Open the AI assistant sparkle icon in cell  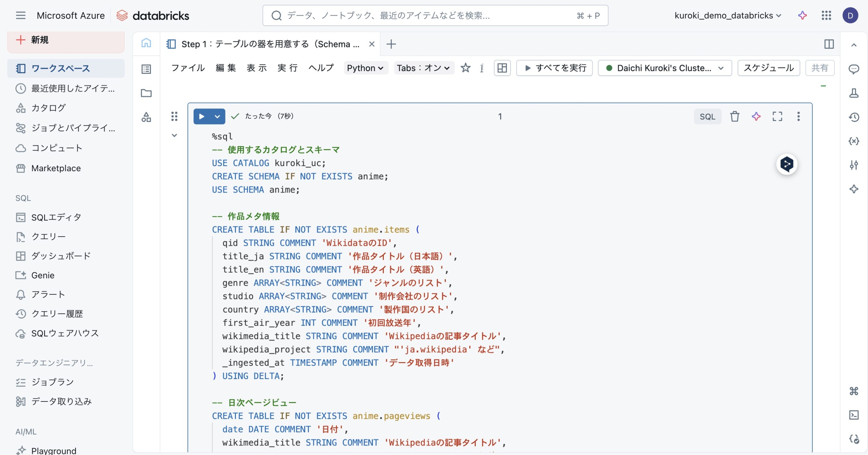756,117
